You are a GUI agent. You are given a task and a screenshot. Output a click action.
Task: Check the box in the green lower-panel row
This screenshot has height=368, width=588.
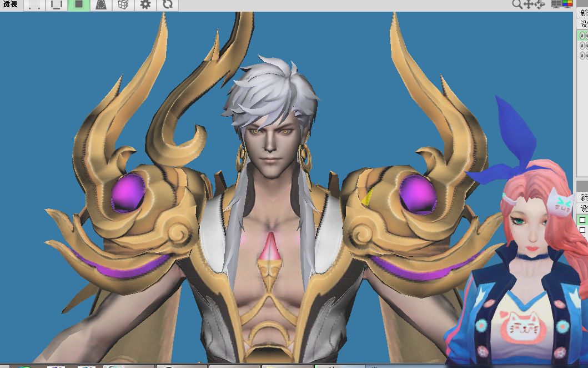pyautogui.click(x=582, y=220)
